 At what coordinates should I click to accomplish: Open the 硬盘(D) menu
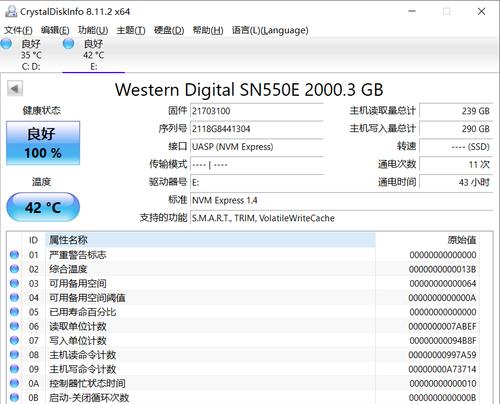click(169, 30)
